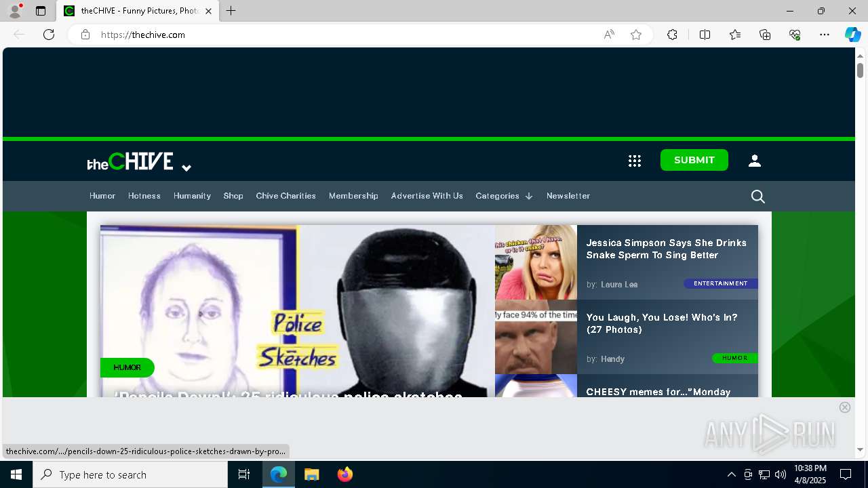Open the user account icon
The width and height of the screenshot is (868, 488).
point(755,161)
